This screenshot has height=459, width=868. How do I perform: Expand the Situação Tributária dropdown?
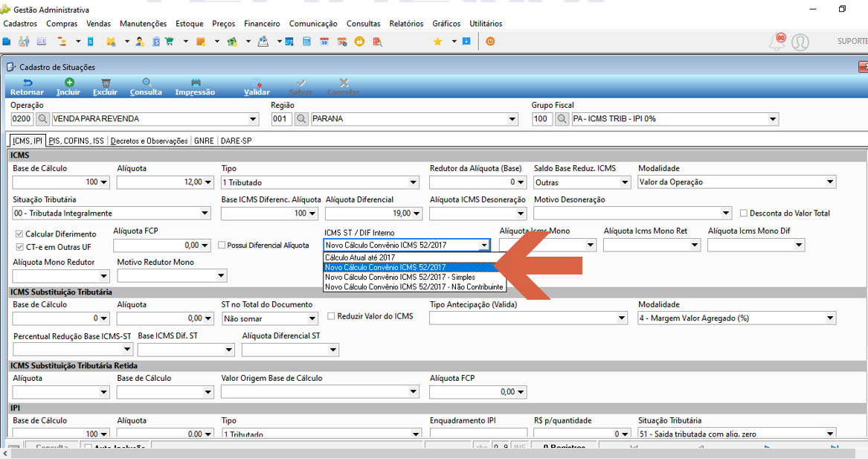coord(205,214)
